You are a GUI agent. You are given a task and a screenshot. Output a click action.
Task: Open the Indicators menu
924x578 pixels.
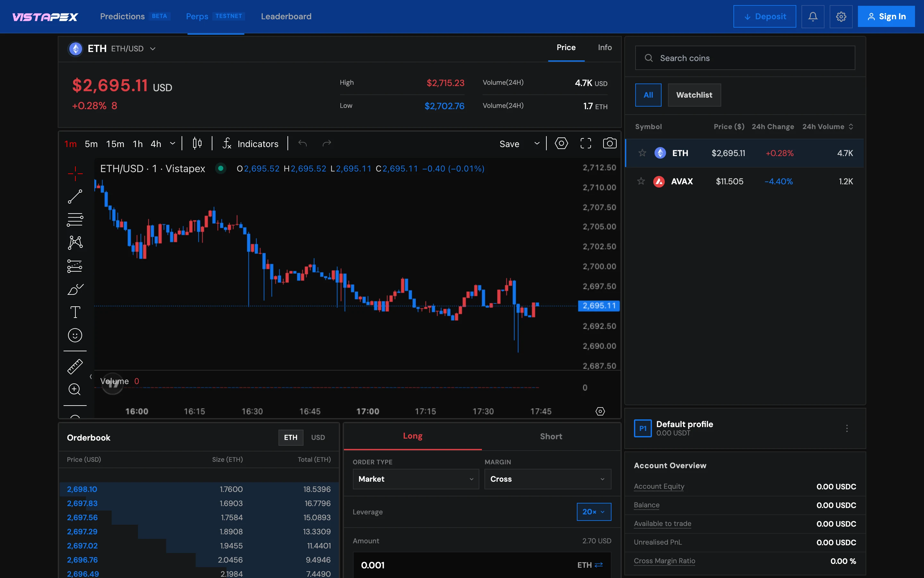click(251, 144)
